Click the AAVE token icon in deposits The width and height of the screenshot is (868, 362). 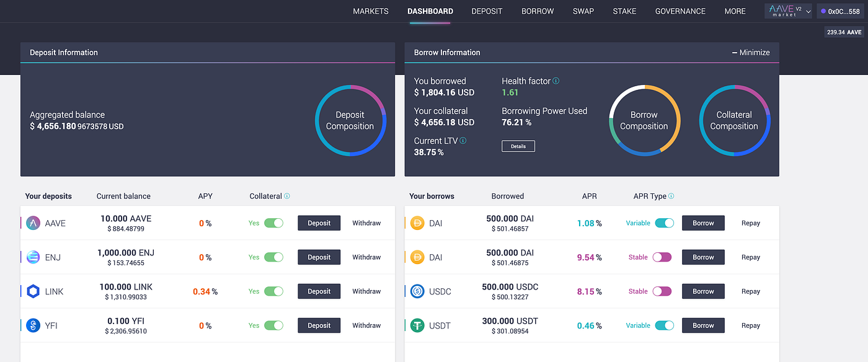tap(32, 223)
